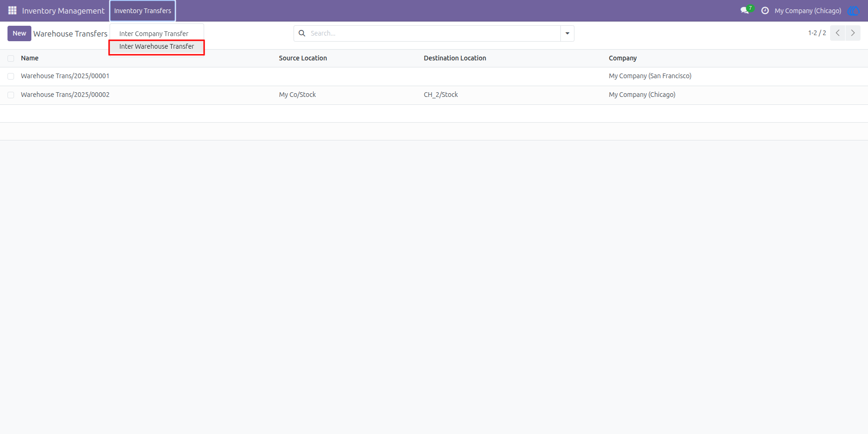Select Inter Company Transfer menu entry

click(x=154, y=34)
